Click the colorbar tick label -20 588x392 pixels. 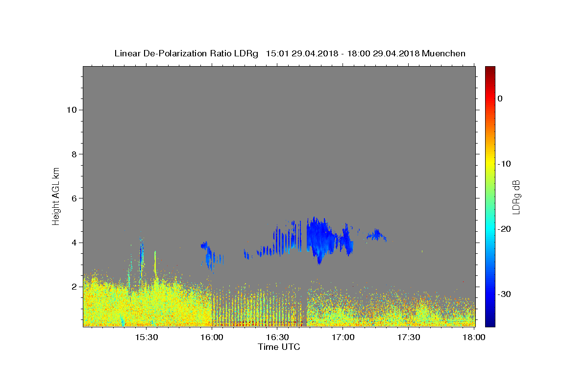505,229
